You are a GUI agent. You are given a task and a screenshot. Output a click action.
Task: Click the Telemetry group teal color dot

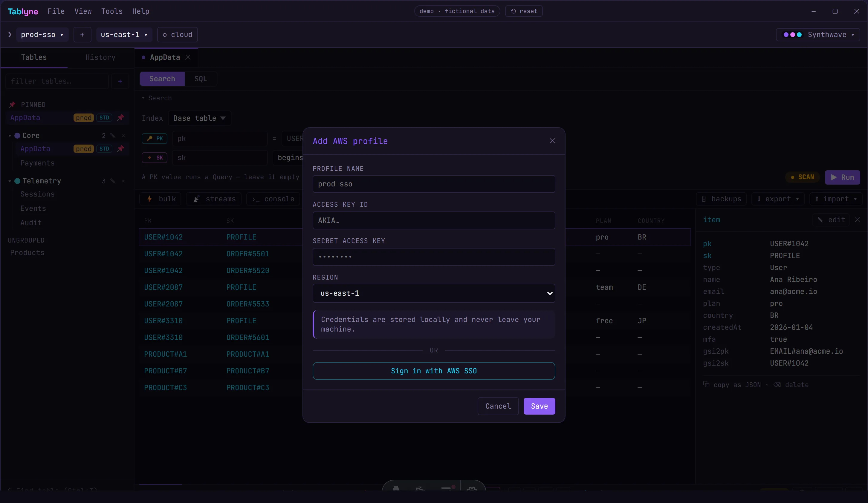pos(17,181)
